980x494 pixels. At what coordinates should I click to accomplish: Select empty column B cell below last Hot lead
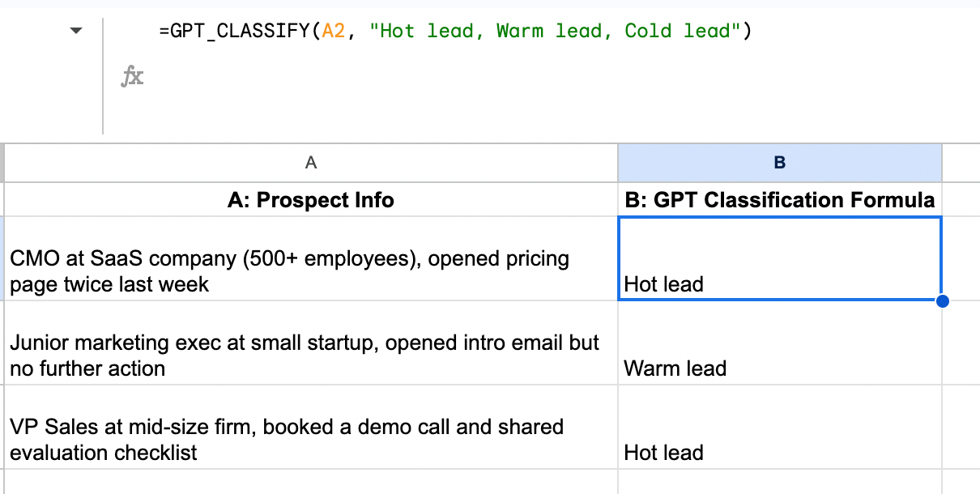779,482
